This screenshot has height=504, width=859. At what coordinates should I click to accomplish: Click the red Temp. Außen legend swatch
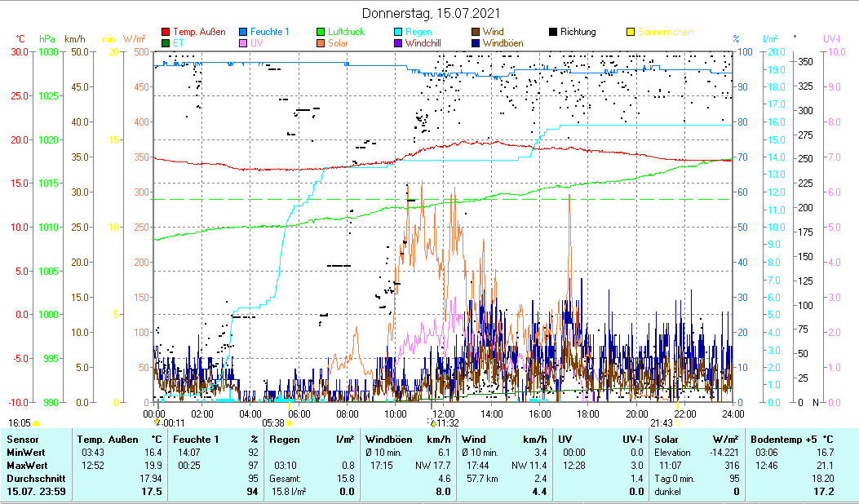tap(166, 32)
